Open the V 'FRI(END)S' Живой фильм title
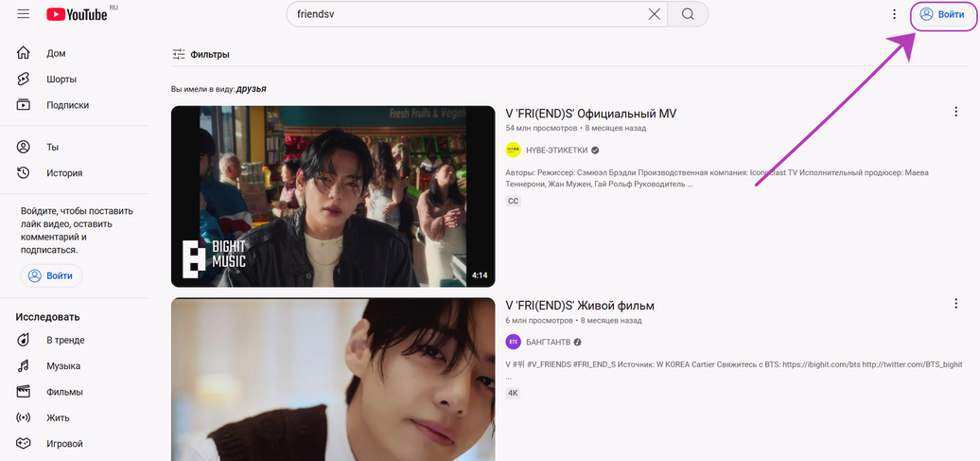 (580, 306)
